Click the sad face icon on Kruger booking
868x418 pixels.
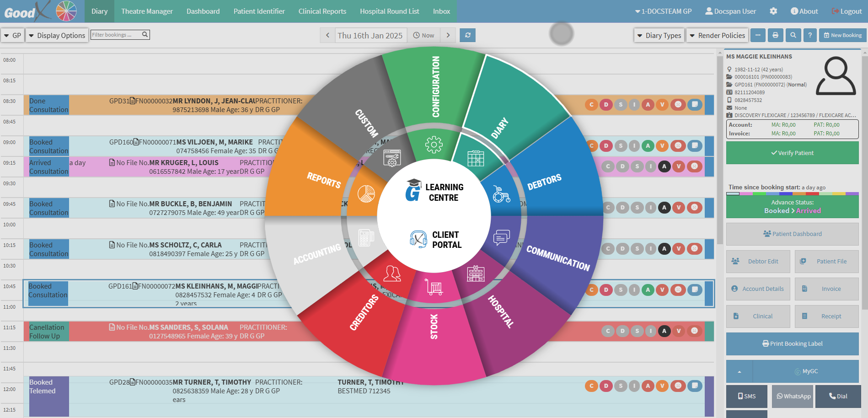pyautogui.click(x=694, y=166)
